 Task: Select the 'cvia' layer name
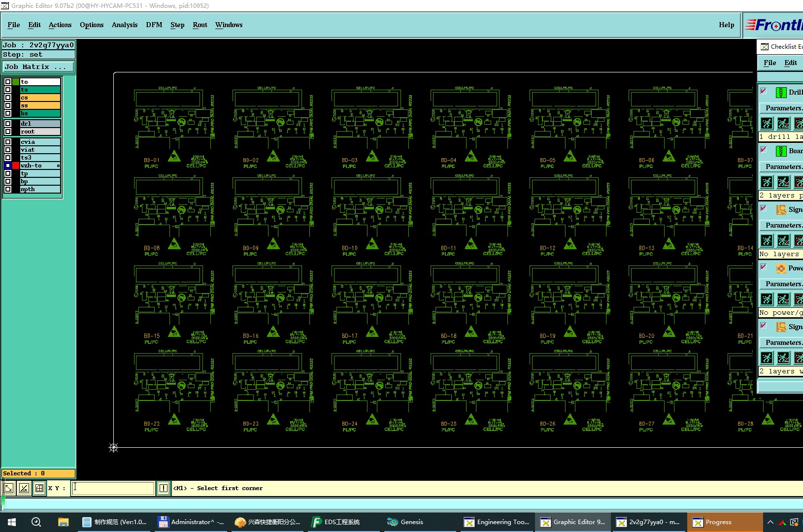pos(40,142)
